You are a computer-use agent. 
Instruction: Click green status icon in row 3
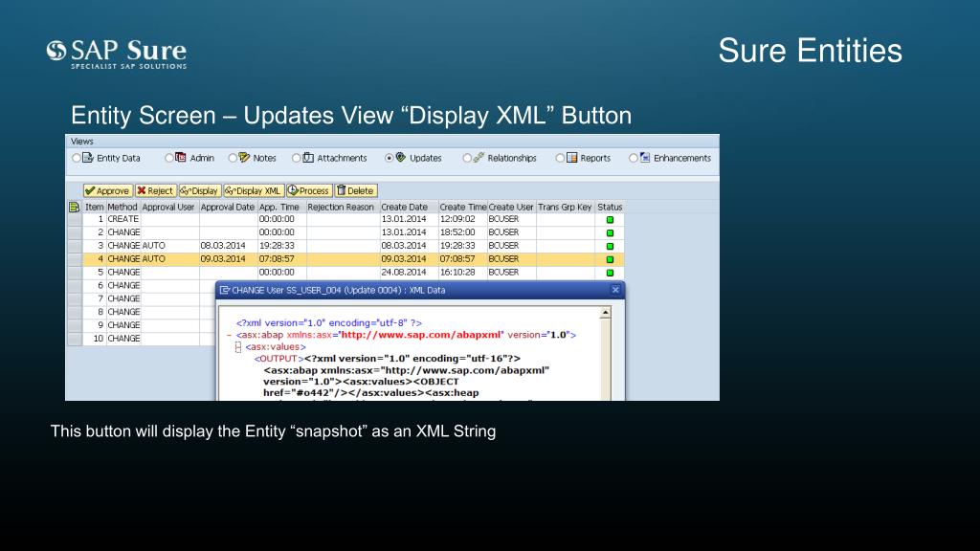coord(610,246)
